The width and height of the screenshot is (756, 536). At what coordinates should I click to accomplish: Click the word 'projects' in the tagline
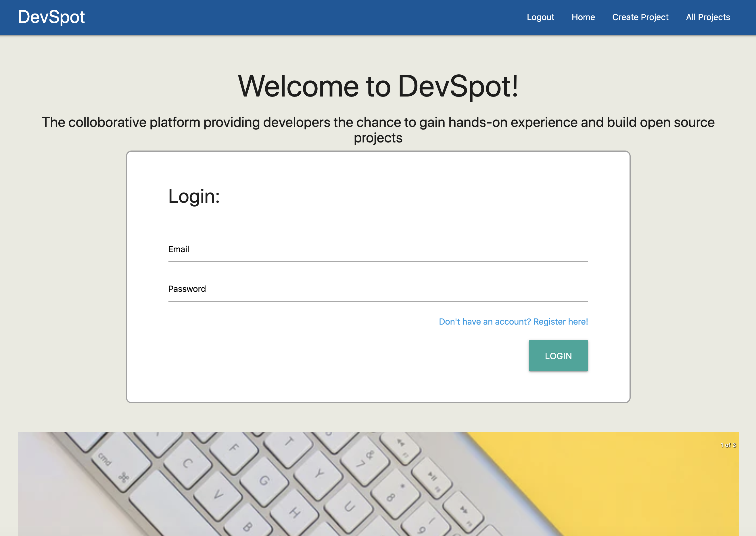coord(378,138)
